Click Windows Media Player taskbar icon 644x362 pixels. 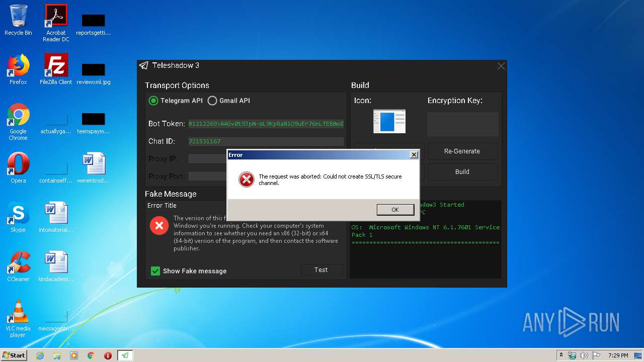pyautogui.click(x=74, y=355)
